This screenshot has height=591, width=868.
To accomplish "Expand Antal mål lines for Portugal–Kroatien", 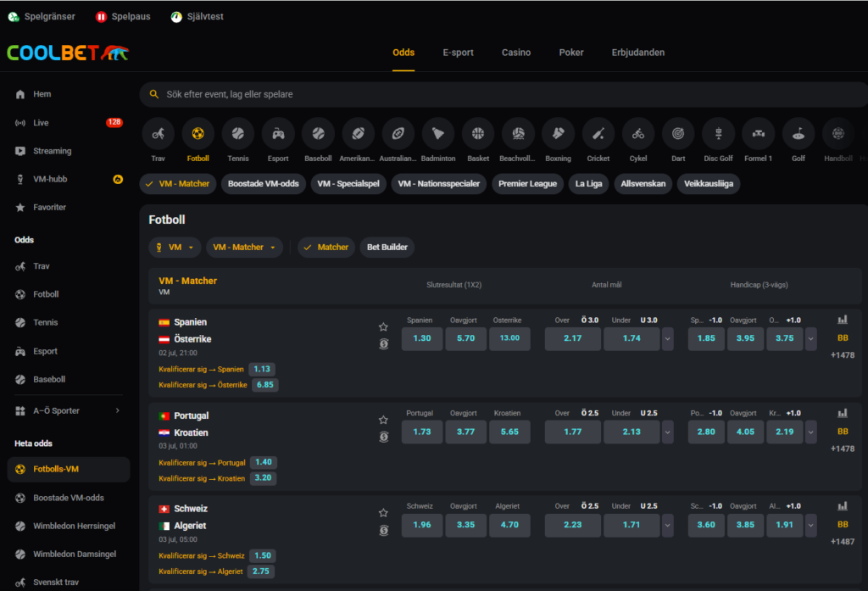I will pyautogui.click(x=668, y=432).
